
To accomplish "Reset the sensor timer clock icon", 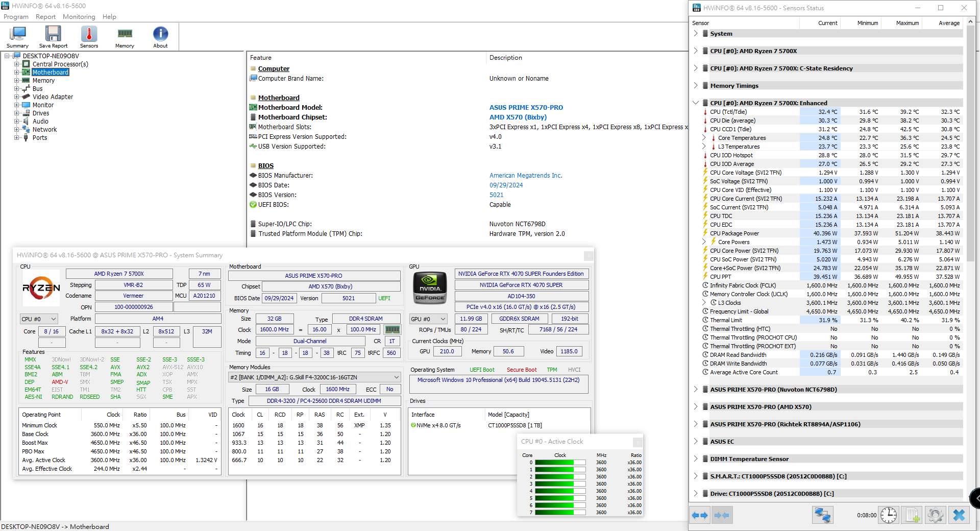I will pyautogui.click(x=889, y=515).
